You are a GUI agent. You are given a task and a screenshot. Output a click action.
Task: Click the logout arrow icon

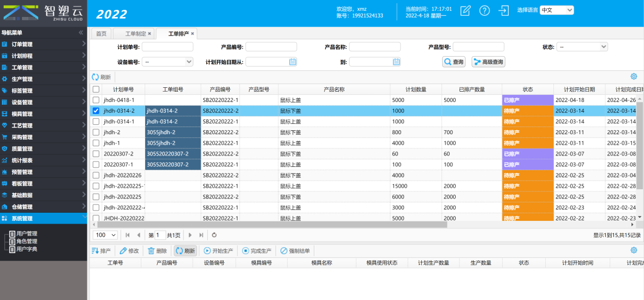tap(504, 11)
